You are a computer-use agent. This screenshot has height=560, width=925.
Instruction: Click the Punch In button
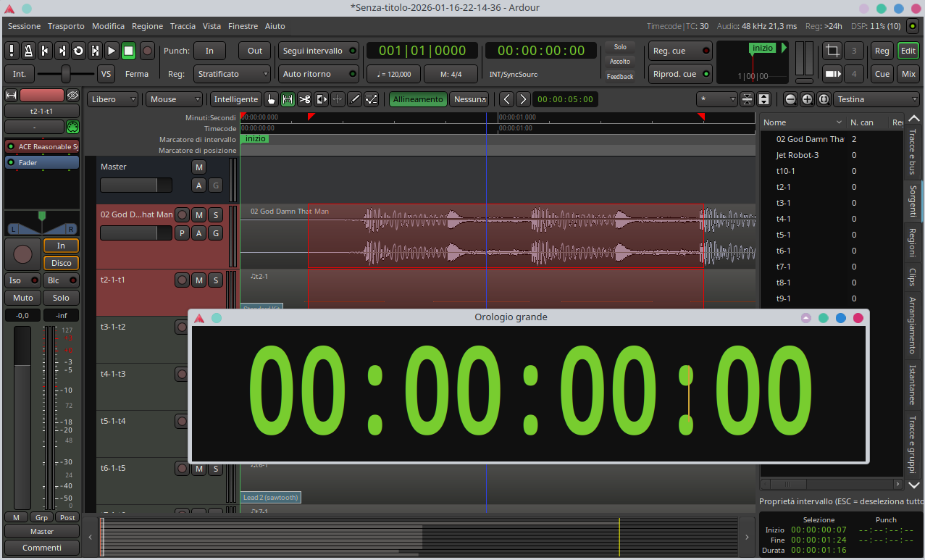209,51
